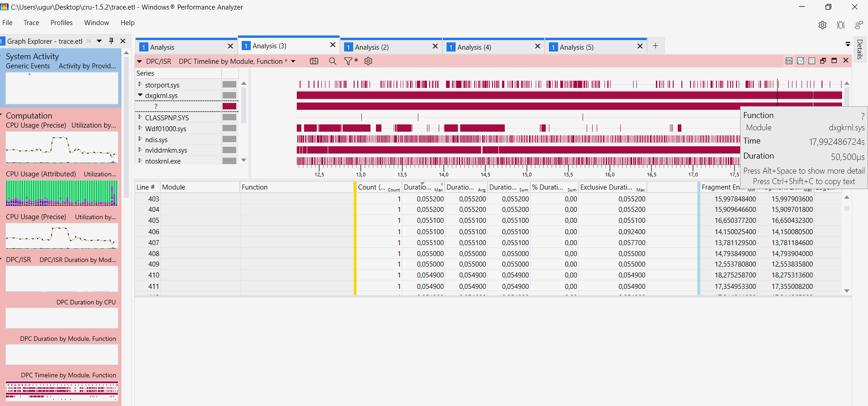Expand CLASSPNP.SYS series
Viewport: 868px width, 406px height.
click(140, 117)
